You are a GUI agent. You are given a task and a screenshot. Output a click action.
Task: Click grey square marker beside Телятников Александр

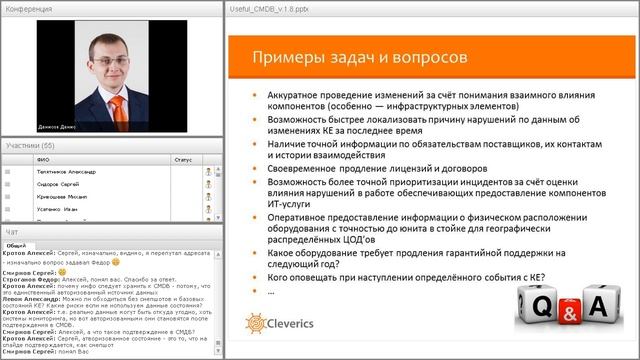point(7,172)
